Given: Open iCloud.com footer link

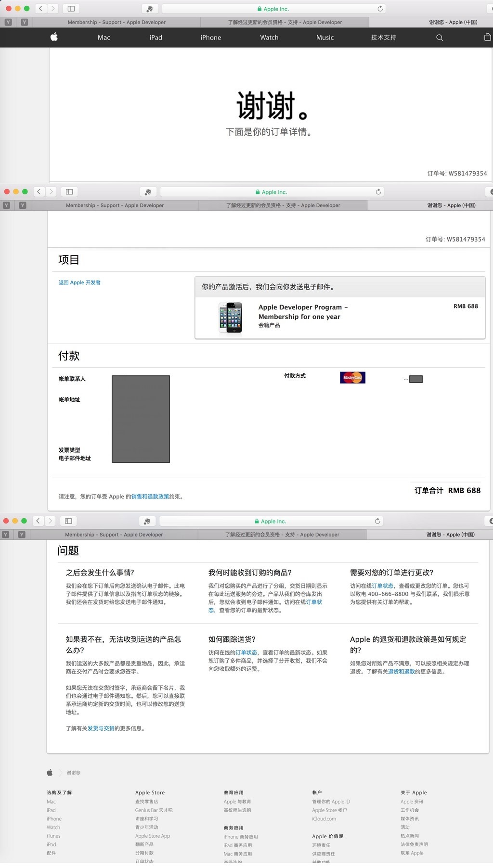Looking at the screenshot, I should [x=324, y=818].
